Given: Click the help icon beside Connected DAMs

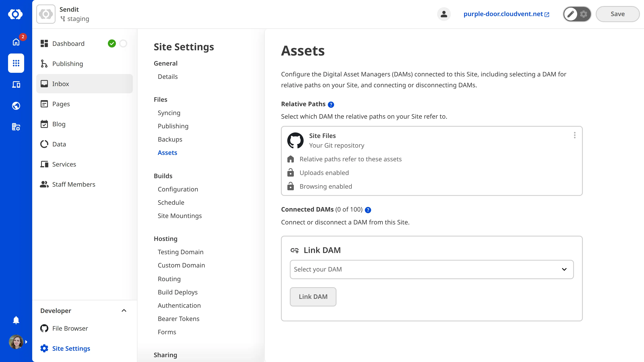Looking at the screenshot, I should (368, 210).
